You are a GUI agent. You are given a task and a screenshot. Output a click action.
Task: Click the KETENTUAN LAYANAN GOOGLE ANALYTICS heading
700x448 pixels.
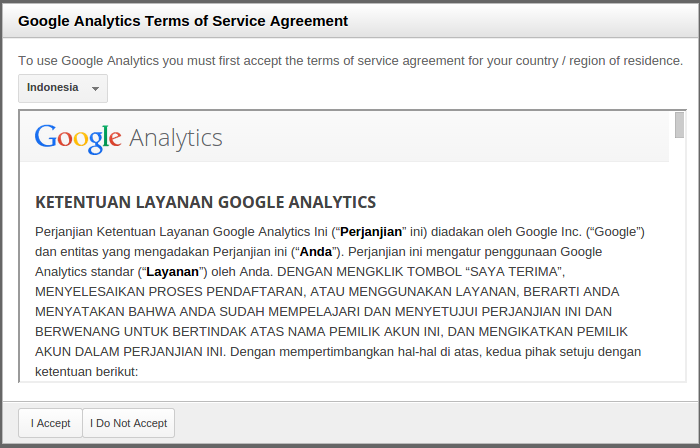click(205, 202)
